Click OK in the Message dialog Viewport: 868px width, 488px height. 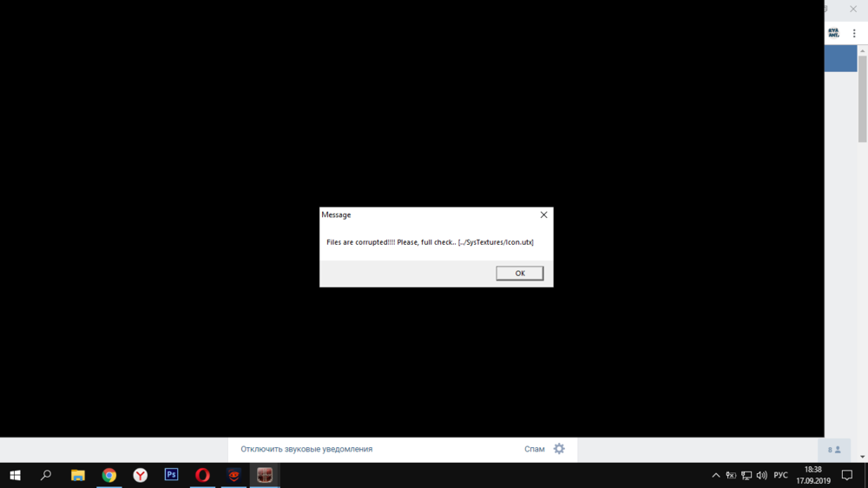(519, 273)
